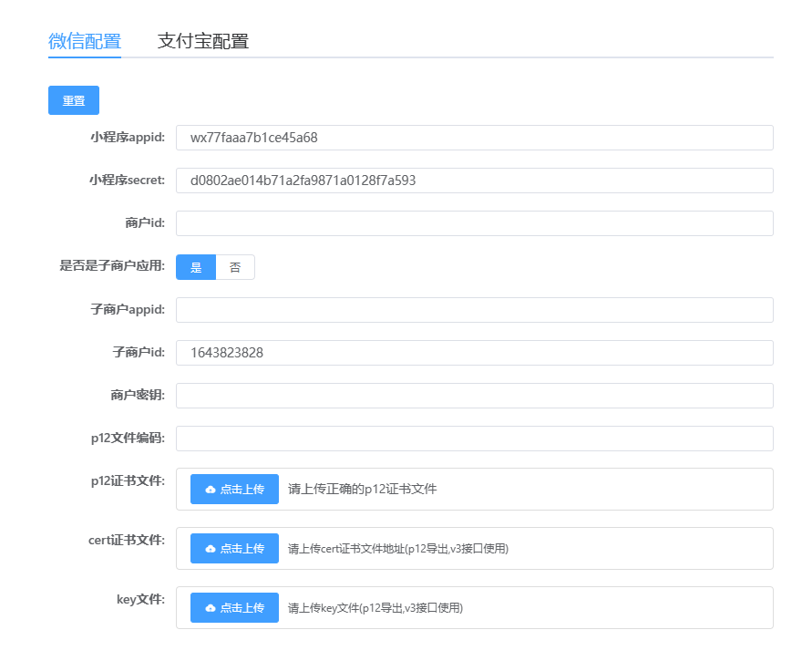The width and height of the screenshot is (812, 661).
Task: Click the secret value starting with d0802ae
Action: coord(299,181)
